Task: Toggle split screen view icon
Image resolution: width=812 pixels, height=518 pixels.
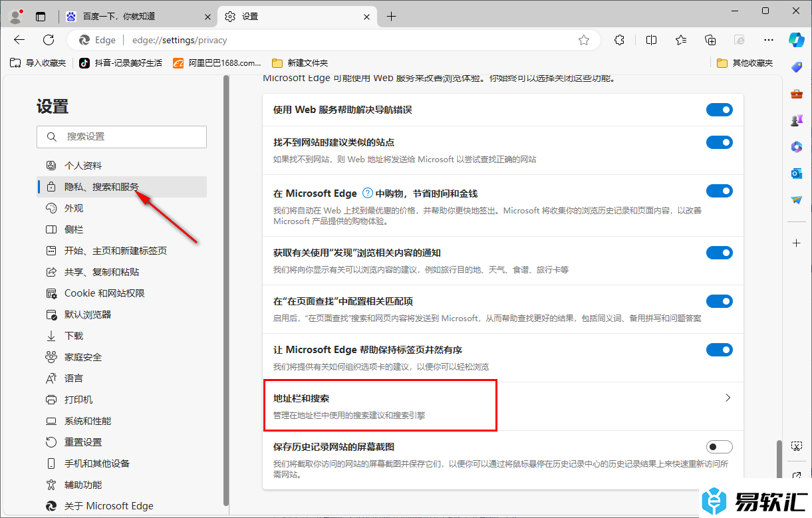Action: [x=652, y=40]
